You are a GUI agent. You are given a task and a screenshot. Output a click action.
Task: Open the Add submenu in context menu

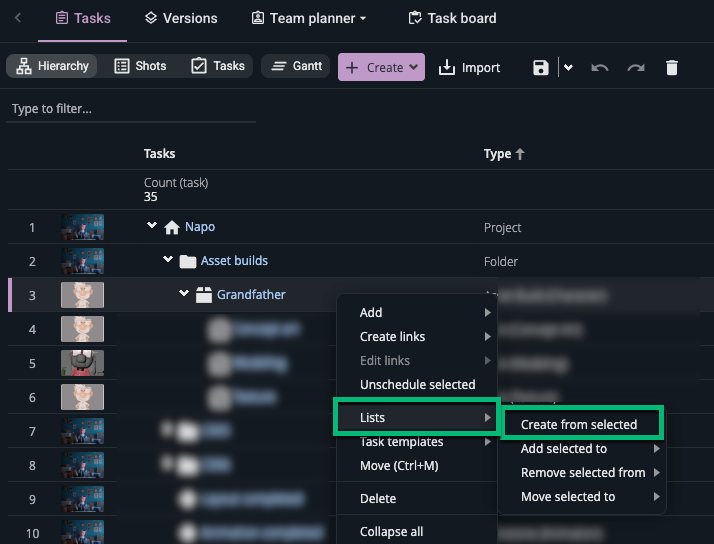tap(417, 312)
